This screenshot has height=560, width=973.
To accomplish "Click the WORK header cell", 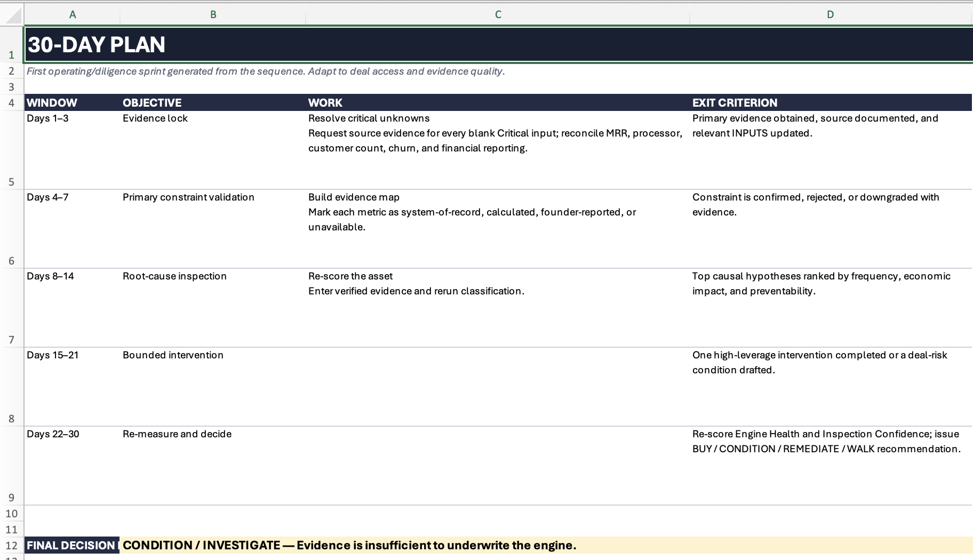I will click(498, 102).
